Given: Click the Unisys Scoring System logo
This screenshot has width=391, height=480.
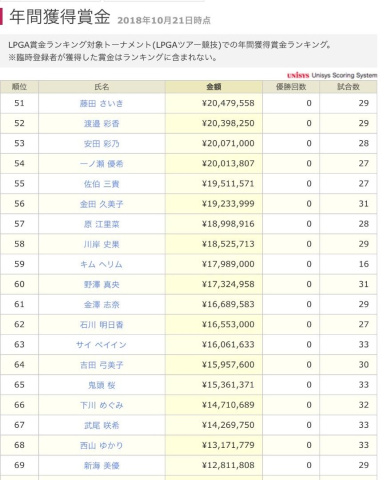Looking at the screenshot, I should [x=332, y=75].
